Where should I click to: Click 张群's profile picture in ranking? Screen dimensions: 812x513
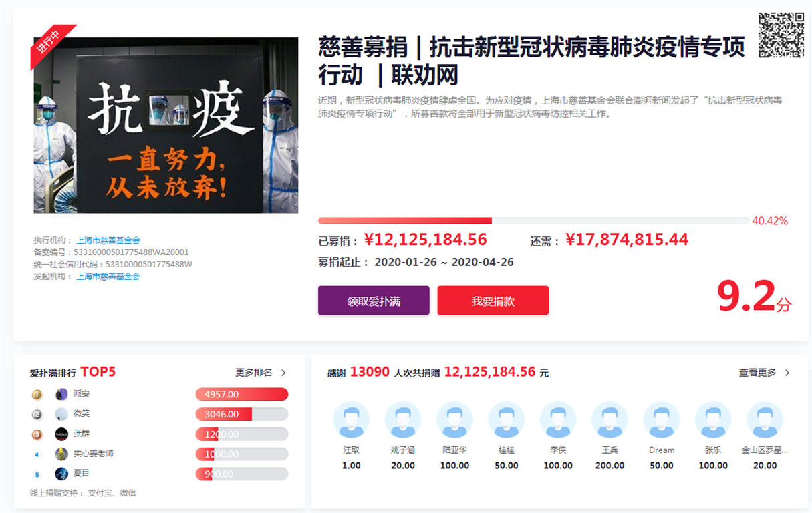click(x=61, y=434)
